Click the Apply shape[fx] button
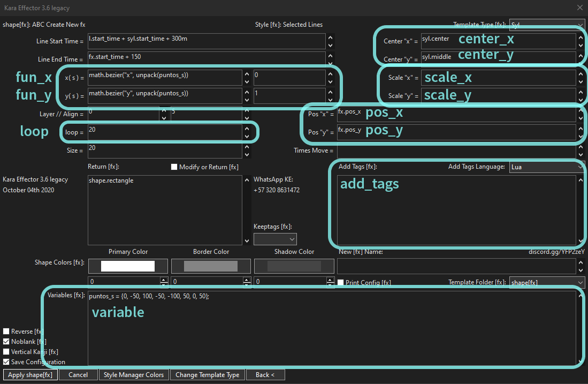The image size is (588, 384). (30, 375)
